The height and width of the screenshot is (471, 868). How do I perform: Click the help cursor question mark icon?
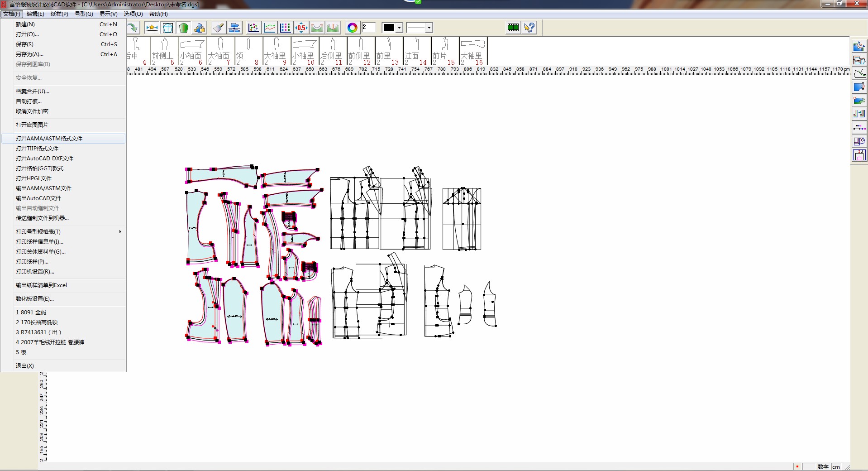pos(529,28)
